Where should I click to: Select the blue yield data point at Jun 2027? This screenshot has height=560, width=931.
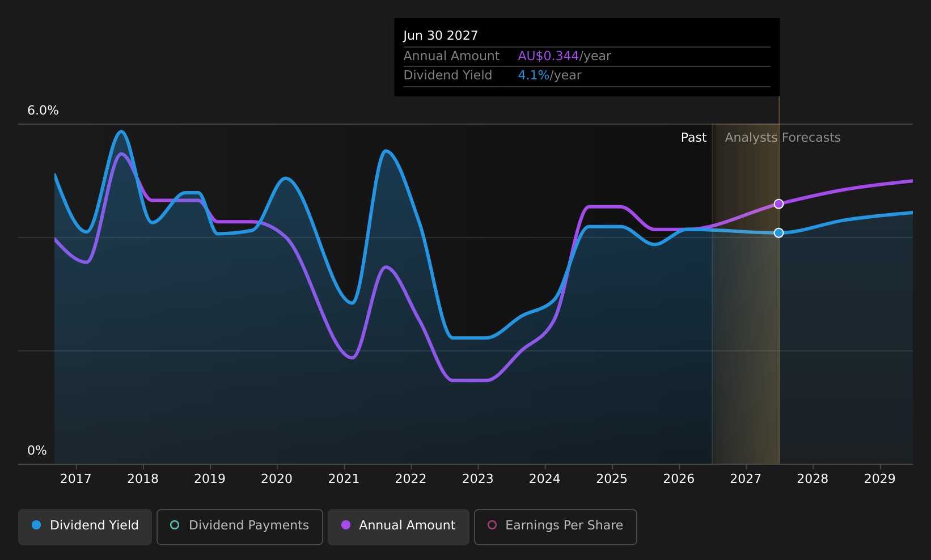pos(778,233)
